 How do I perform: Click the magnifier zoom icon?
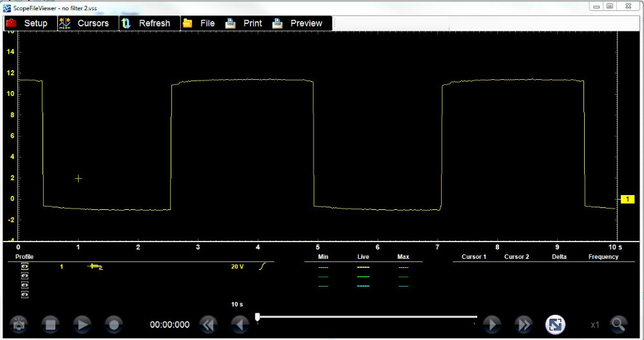(617, 325)
